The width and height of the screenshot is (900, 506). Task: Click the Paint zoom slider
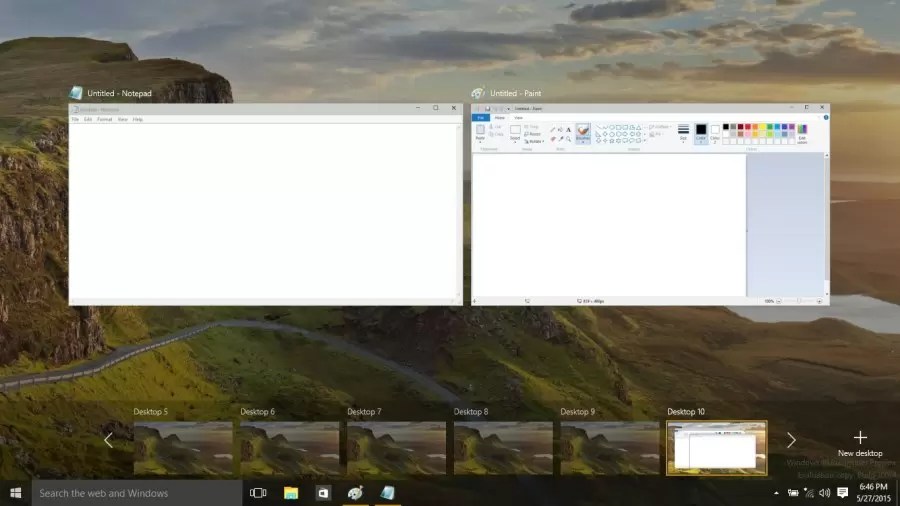[799, 301]
